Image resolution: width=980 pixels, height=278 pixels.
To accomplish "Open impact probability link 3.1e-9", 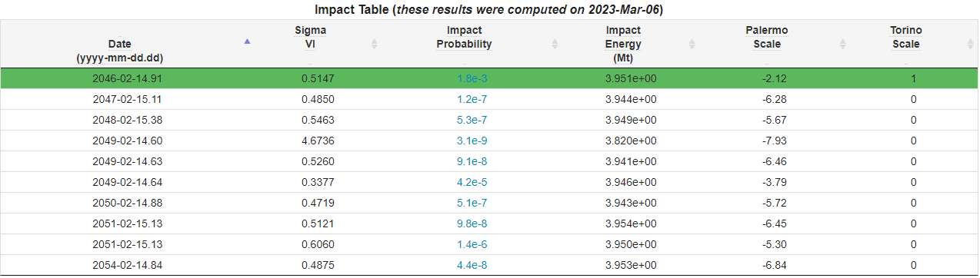I will tap(472, 141).
